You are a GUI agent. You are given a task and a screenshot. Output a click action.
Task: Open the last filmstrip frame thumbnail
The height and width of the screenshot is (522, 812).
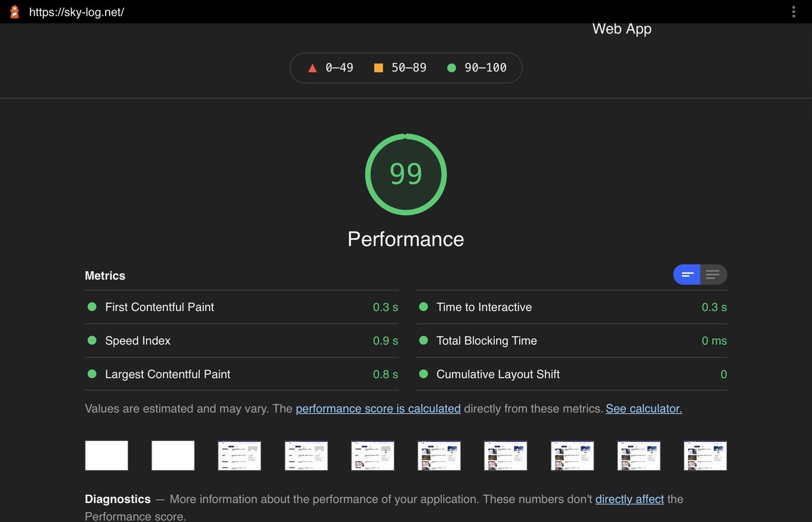pyautogui.click(x=706, y=456)
